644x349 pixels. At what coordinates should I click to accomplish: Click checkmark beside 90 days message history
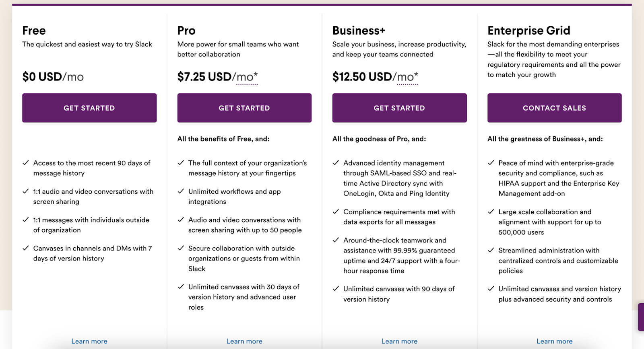(x=26, y=163)
